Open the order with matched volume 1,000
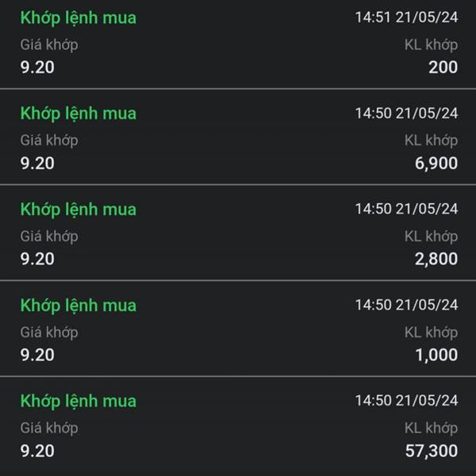 pos(238,328)
